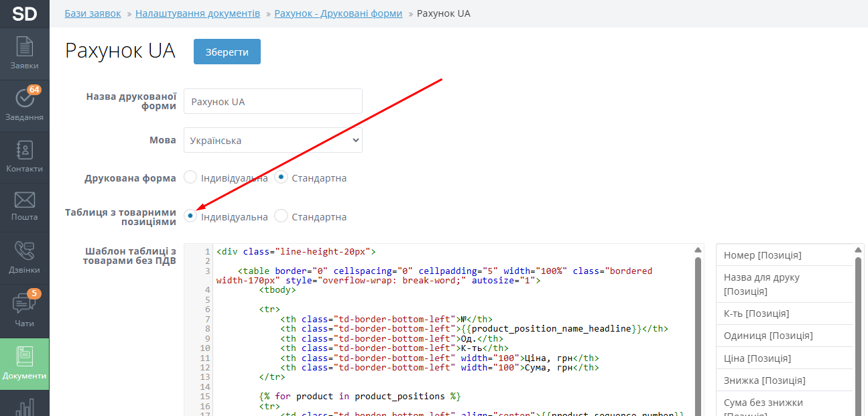This screenshot has width=868, height=416.
Task: Open Налаштування документів breadcrumb
Action: point(198,13)
